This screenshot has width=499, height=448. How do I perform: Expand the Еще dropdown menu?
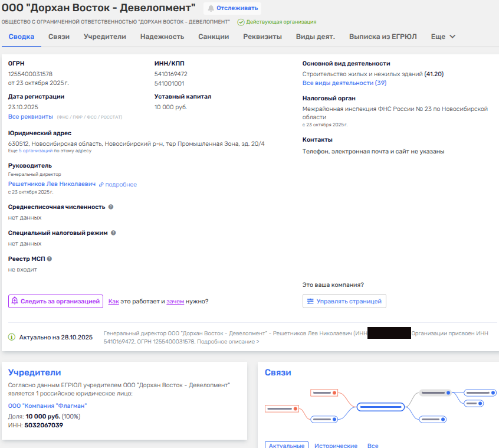443,37
